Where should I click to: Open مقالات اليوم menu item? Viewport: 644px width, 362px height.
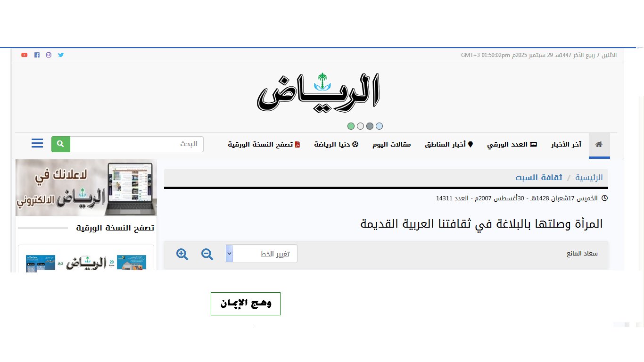[x=392, y=144]
